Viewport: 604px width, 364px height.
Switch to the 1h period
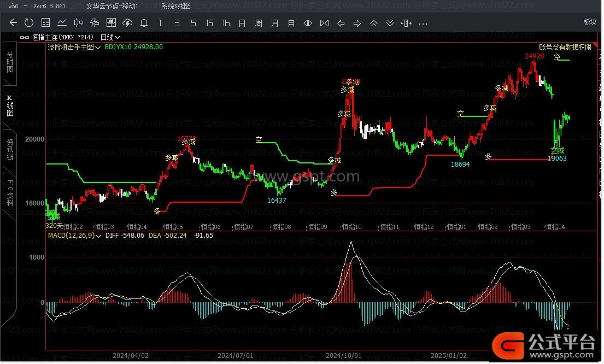pyautogui.click(x=226, y=23)
